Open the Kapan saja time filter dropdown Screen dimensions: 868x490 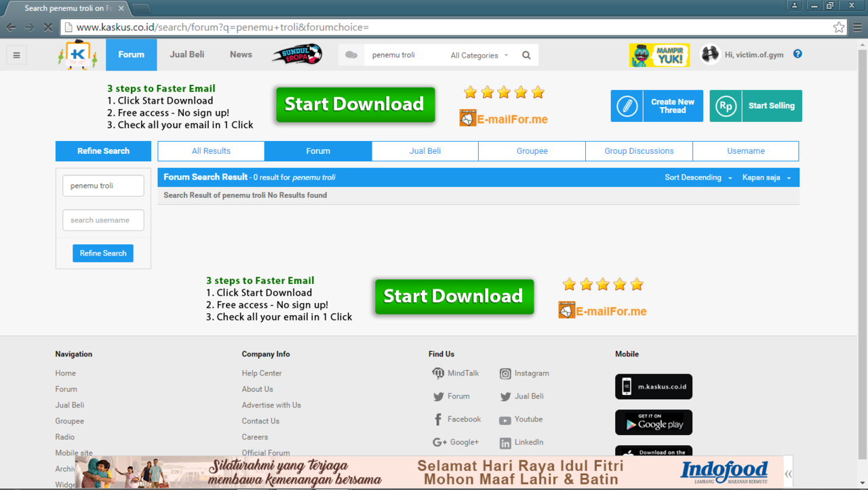[x=766, y=178]
